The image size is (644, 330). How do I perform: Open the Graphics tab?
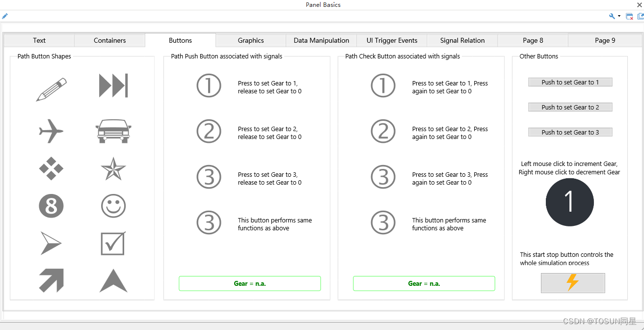click(251, 40)
